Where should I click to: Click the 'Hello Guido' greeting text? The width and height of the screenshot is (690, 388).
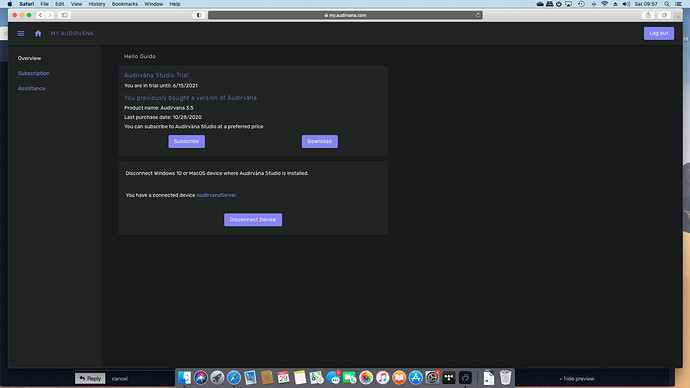(x=139, y=56)
